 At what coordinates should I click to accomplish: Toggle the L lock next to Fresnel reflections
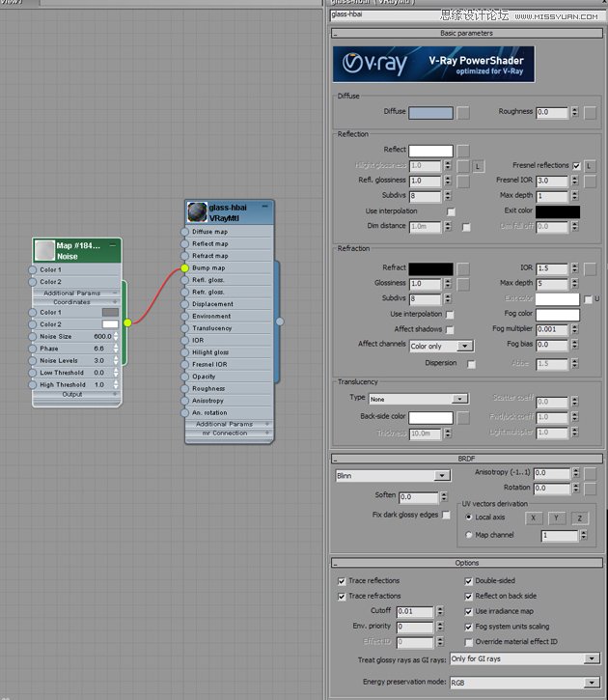click(x=589, y=166)
